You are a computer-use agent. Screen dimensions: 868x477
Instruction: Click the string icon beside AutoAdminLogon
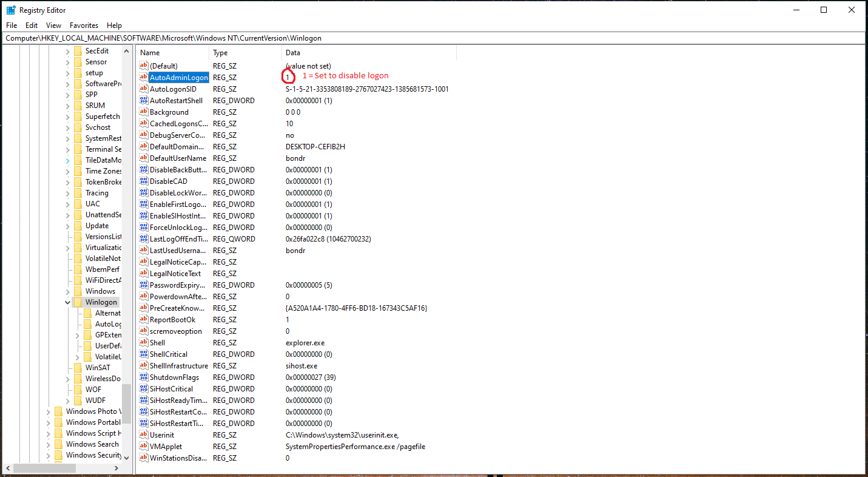pyautogui.click(x=142, y=77)
